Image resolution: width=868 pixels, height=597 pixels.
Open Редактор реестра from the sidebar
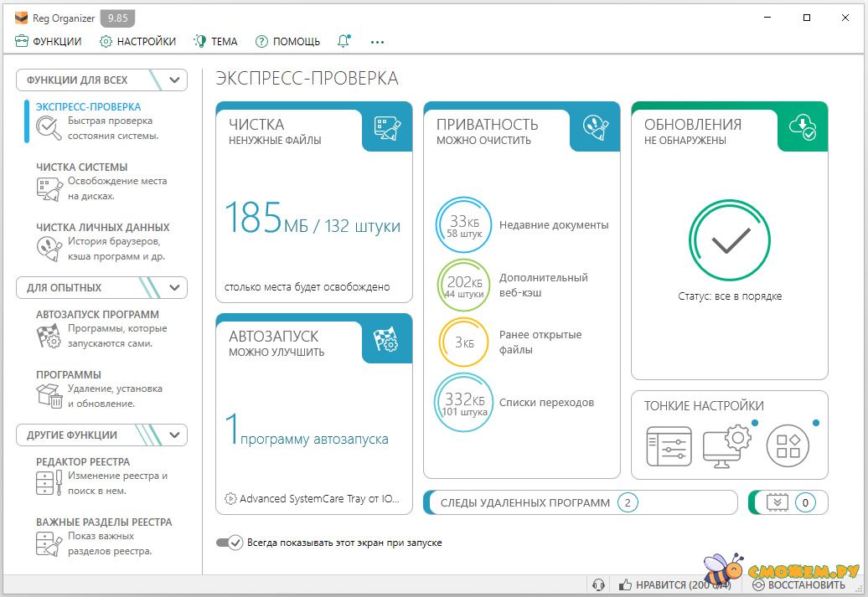coord(82,462)
